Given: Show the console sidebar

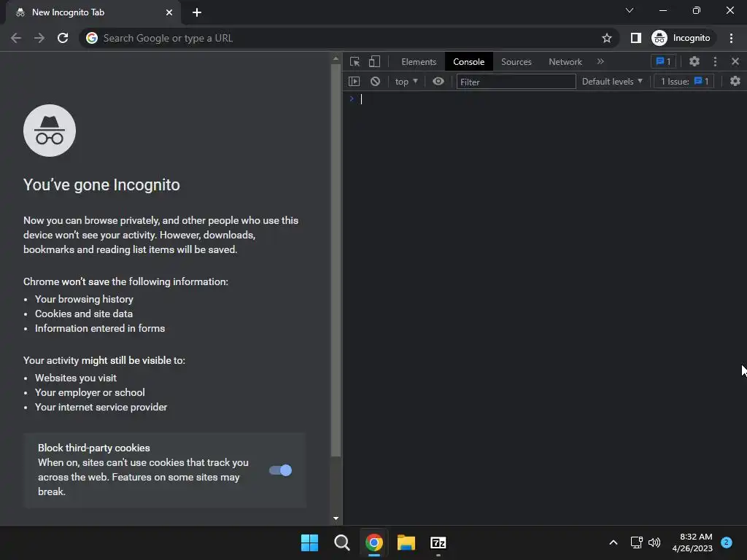Looking at the screenshot, I should pos(354,82).
